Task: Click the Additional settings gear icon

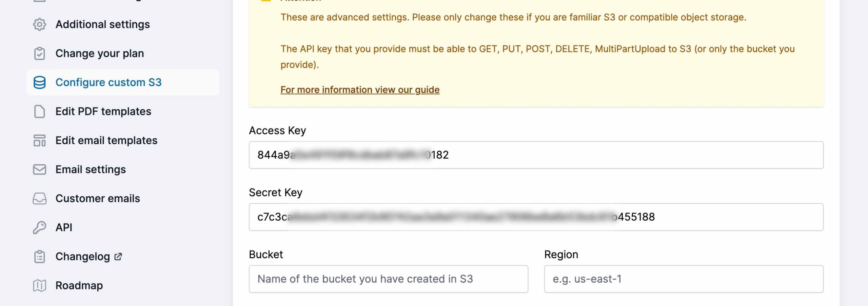Action: [x=40, y=24]
